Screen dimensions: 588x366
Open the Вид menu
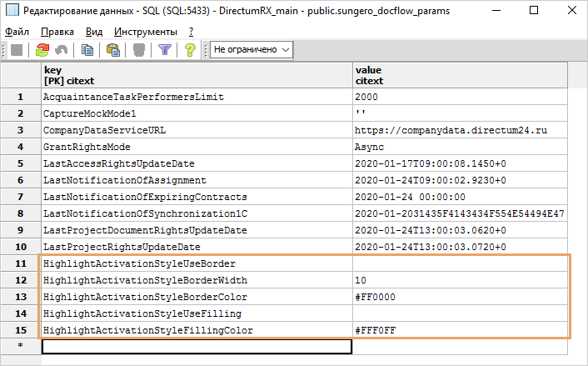[94, 31]
